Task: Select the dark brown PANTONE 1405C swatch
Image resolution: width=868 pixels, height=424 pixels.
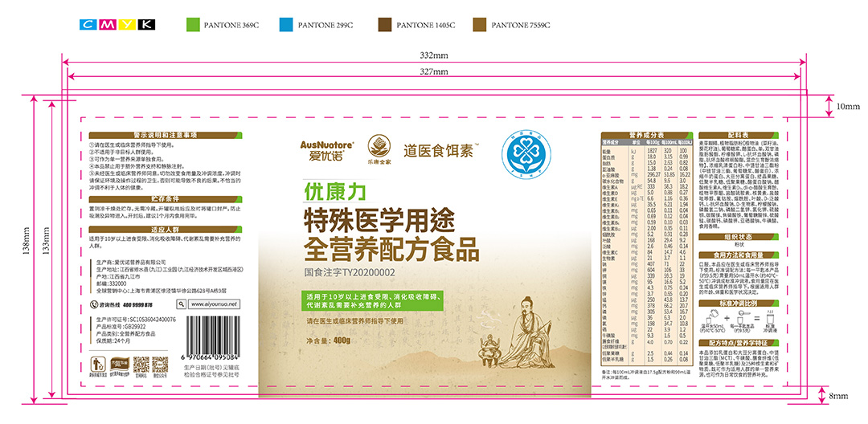Action: [384, 24]
